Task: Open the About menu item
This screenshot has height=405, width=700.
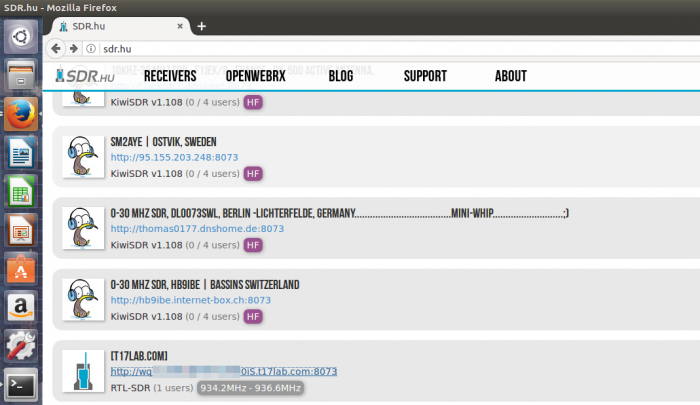Action: point(511,76)
